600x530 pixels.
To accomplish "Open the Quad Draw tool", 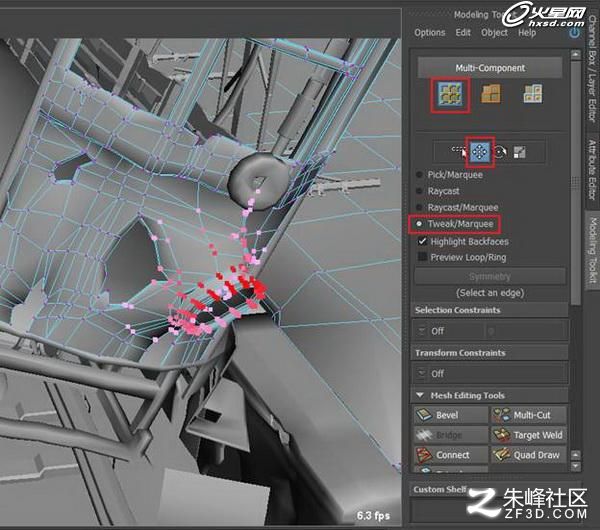I will pos(528,455).
